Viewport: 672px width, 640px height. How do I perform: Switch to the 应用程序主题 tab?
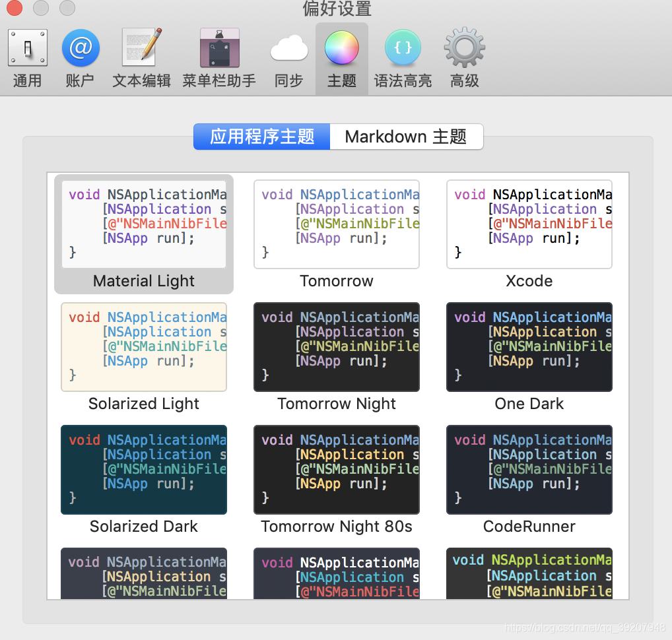[261, 137]
